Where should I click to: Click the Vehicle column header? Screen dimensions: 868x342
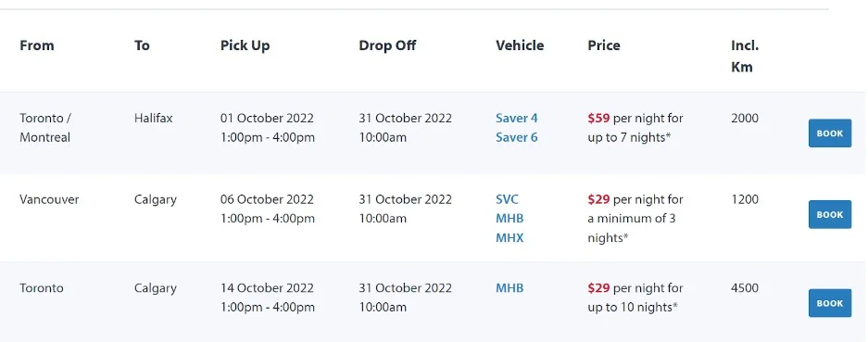coord(520,45)
